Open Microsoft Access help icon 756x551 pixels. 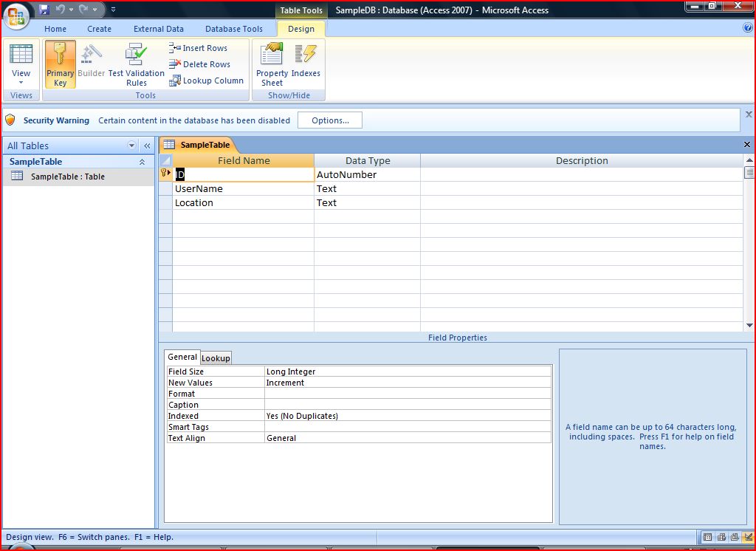point(748,28)
